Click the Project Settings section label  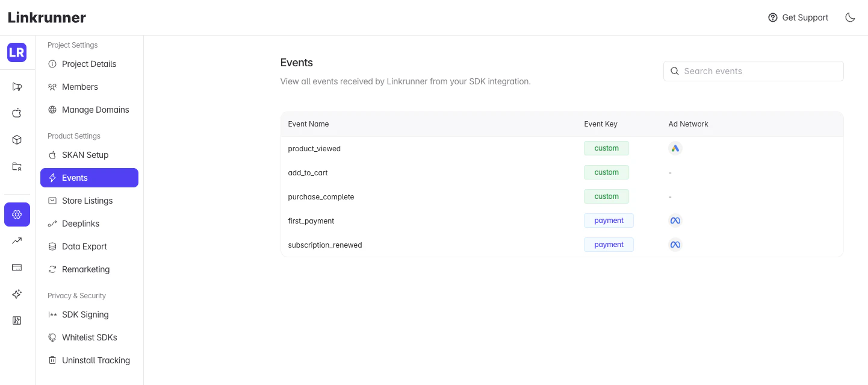(x=72, y=45)
